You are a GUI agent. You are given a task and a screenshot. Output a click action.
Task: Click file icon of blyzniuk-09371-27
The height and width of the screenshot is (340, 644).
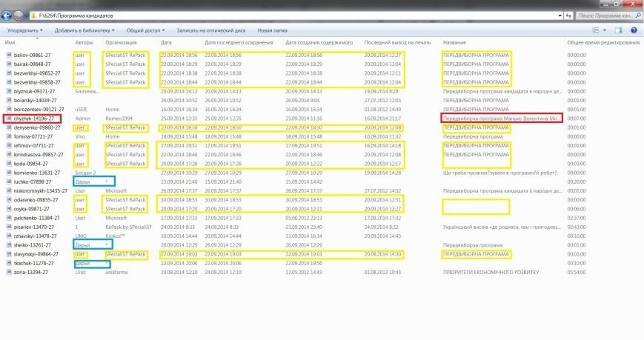[9, 91]
